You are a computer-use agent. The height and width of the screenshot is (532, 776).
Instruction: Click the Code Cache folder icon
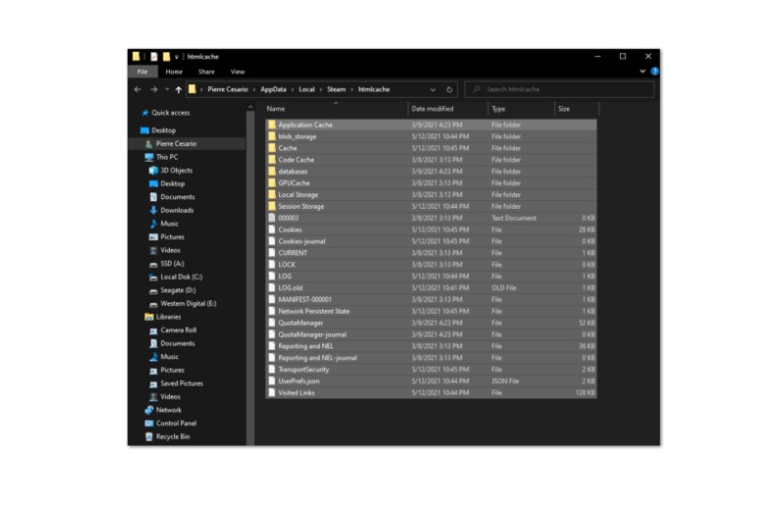pyautogui.click(x=272, y=160)
